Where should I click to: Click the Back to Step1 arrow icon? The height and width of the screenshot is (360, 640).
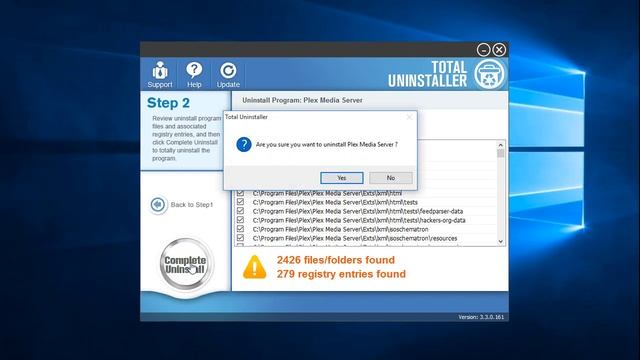coord(158,204)
